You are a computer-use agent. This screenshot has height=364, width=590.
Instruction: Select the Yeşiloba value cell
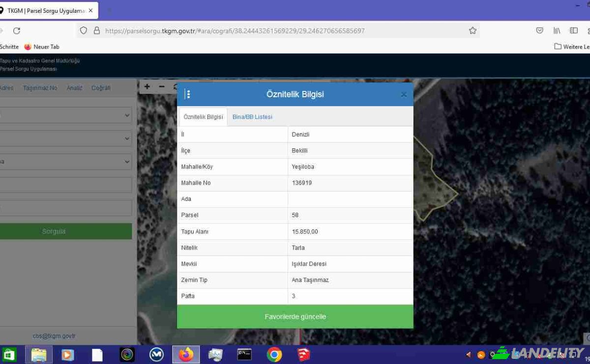pyautogui.click(x=350, y=167)
